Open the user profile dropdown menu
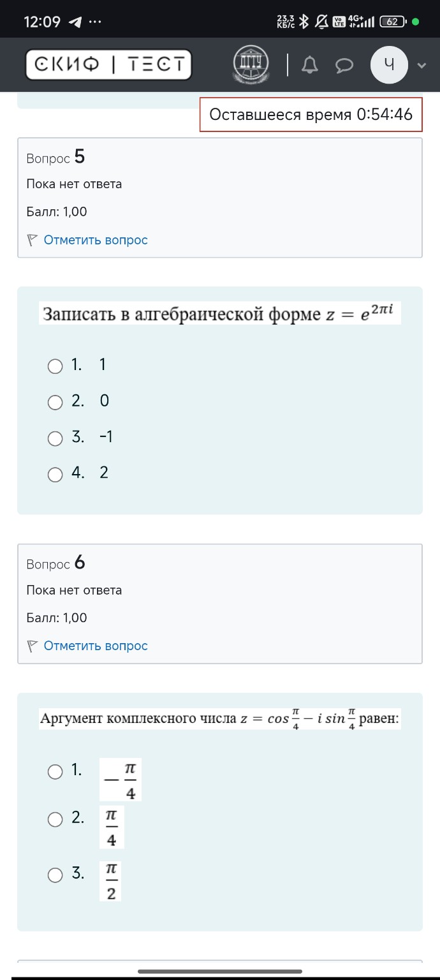440x980 pixels. tap(389, 64)
